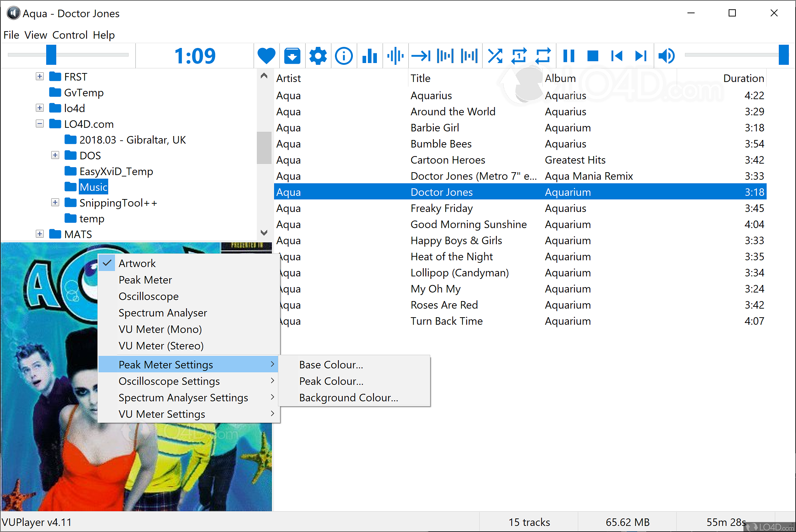Enable repeat-one track mode
Viewport: 796px width, 532px height.
(519, 55)
